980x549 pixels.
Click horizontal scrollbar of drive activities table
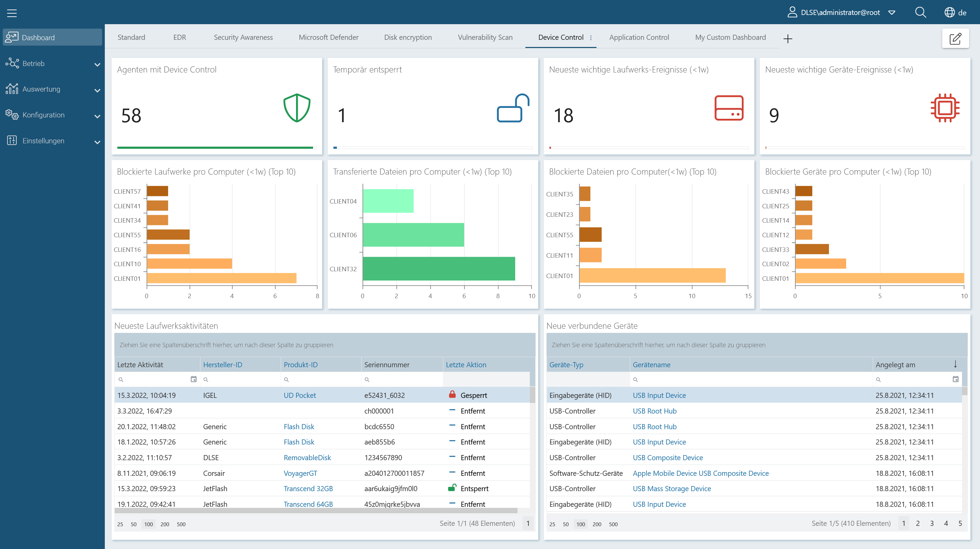(316, 510)
